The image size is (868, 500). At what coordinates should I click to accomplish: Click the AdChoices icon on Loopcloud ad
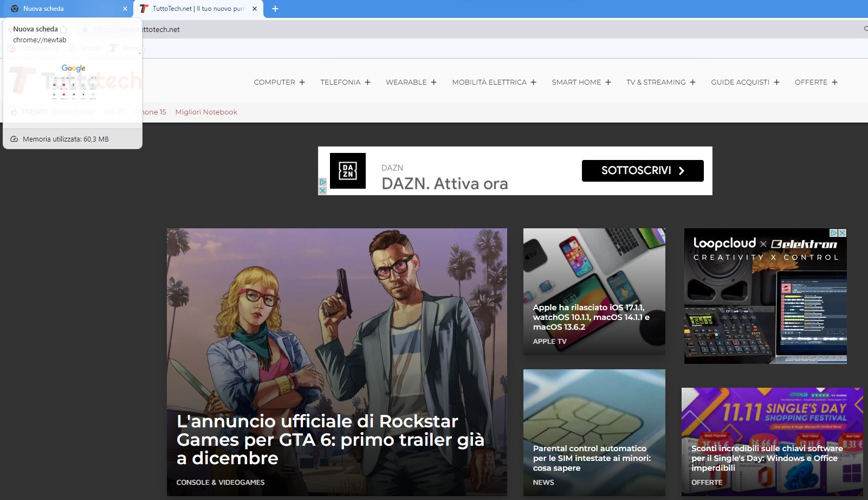pos(834,233)
